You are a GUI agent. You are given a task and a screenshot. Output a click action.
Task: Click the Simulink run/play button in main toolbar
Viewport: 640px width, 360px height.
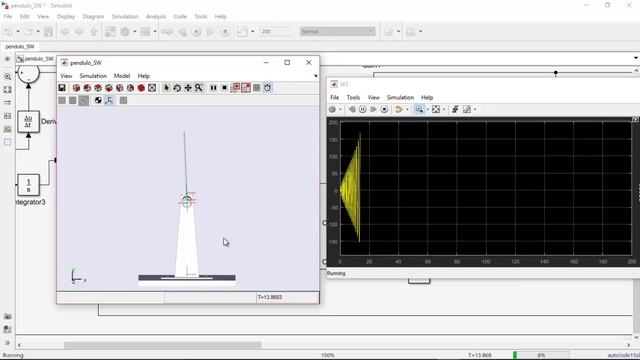[x=196, y=31]
